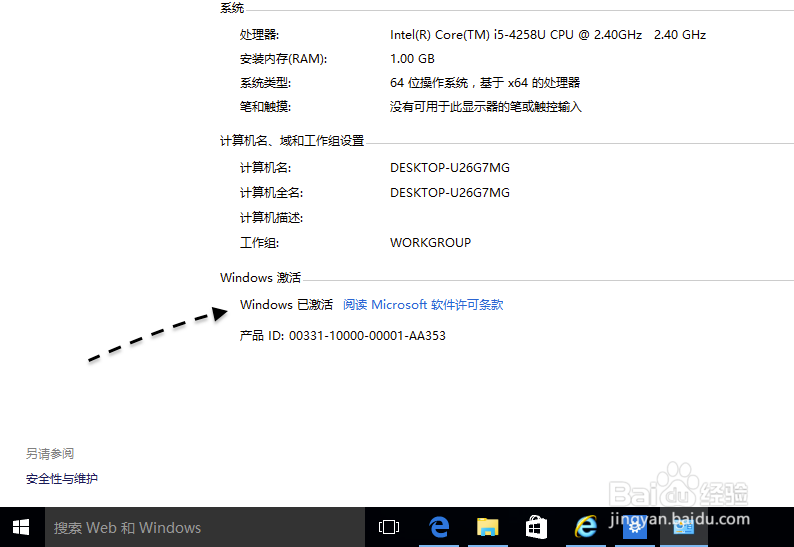The width and height of the screenshot is (794, 547).
Task: Click the 笔和触摸 label
Action: click(x=265, y=107)
